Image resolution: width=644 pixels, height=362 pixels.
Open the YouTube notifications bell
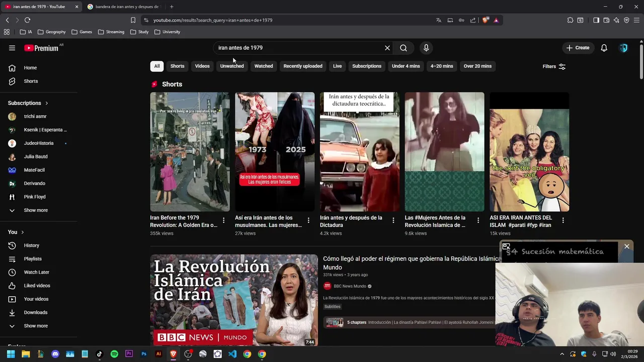(604, 48)
